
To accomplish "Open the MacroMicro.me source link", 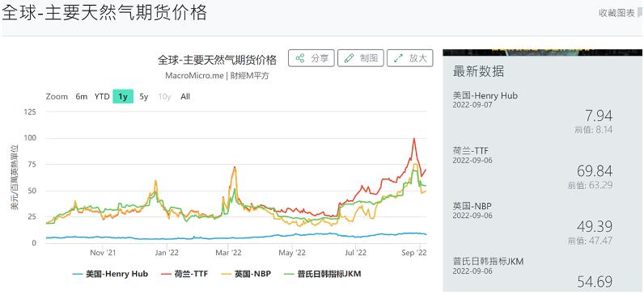I will pyautogui.click(x=194, y=76).
